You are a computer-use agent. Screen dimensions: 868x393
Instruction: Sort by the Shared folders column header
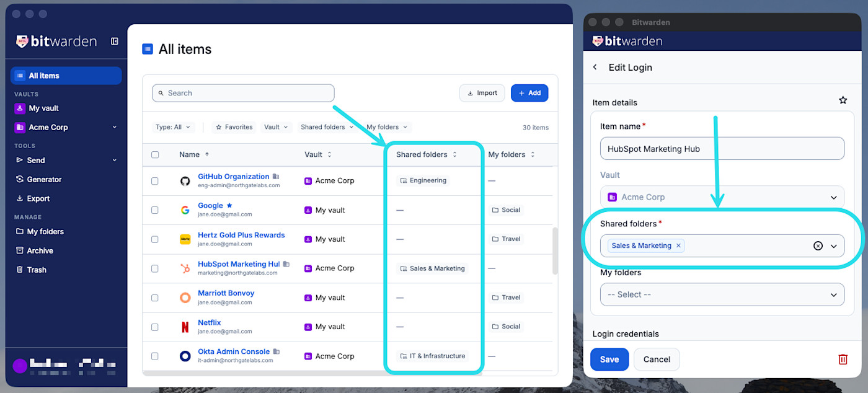pos(427,154)
